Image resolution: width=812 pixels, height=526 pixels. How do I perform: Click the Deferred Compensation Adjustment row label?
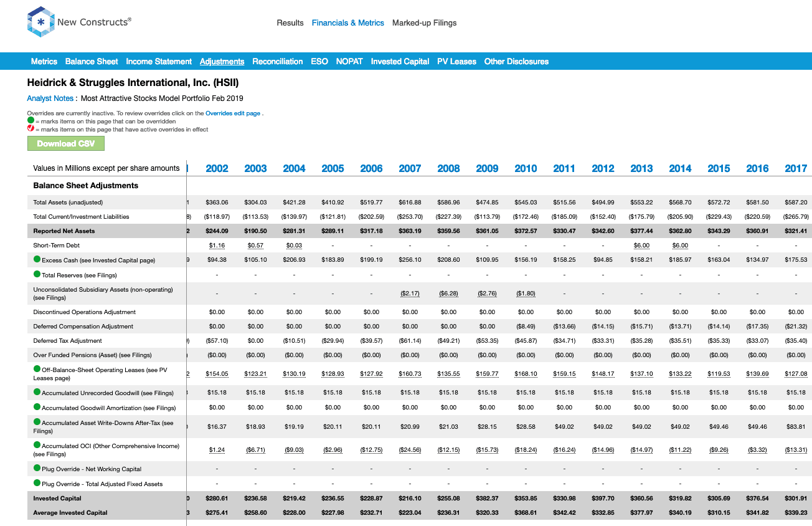point(83,327)
